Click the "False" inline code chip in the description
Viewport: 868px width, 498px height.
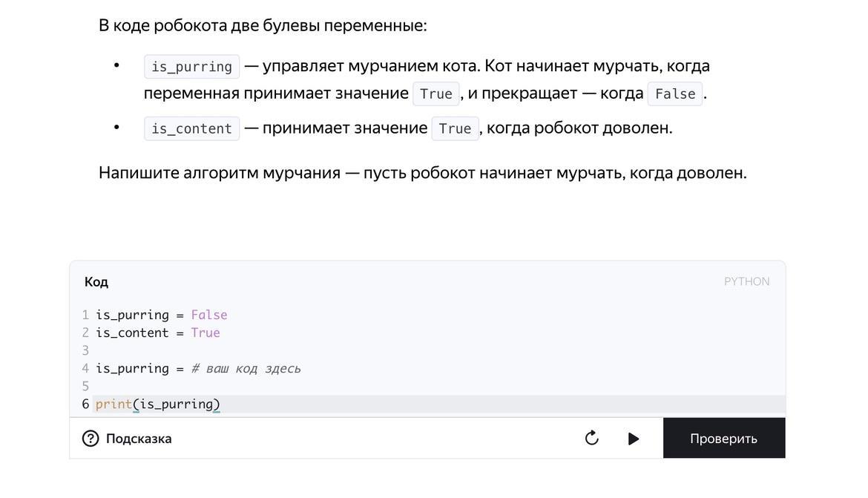pyautogui.click(x=675, y=94)
